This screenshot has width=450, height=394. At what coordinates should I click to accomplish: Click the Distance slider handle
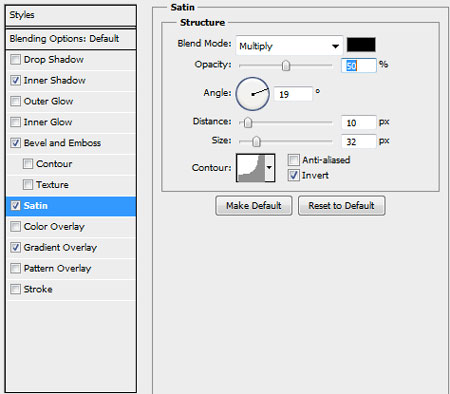[248, 123]
